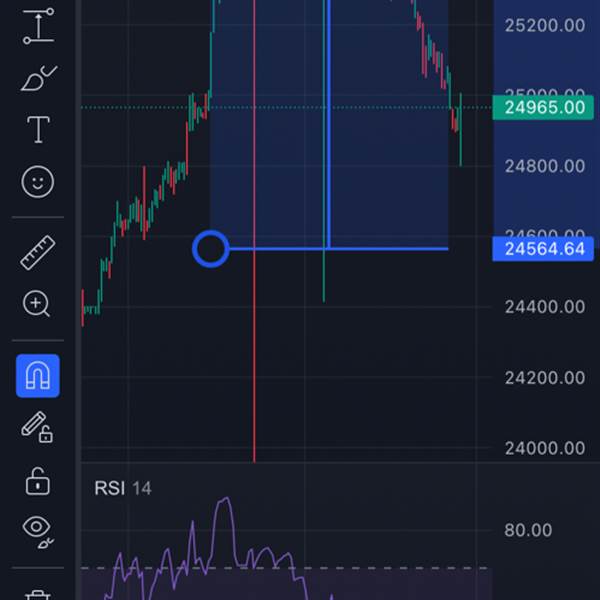Viewport: 600px width, 600px height.
Task: Click the 24800.00 price scale label
Action: point(545,166)
